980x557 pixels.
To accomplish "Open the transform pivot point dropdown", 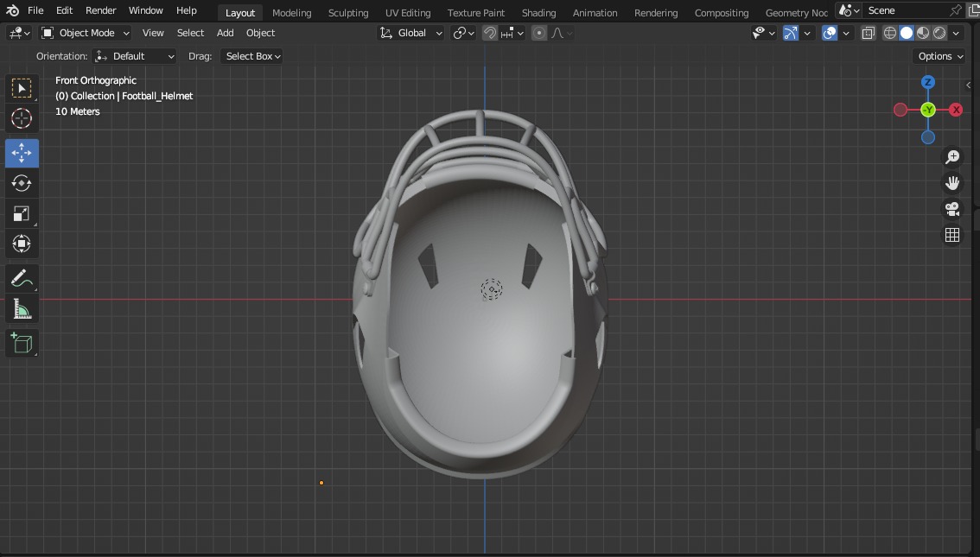I will coord(464,33).
